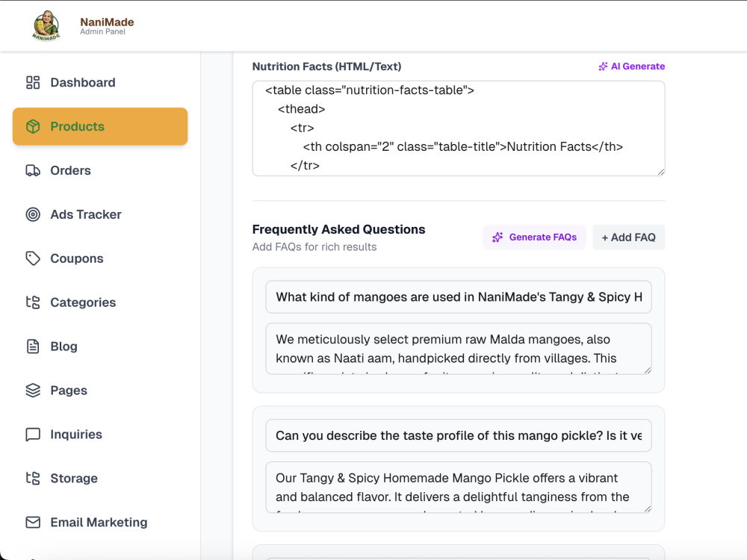
Task: Click the NaniMade logo image
Action: (x=46, y=25)
